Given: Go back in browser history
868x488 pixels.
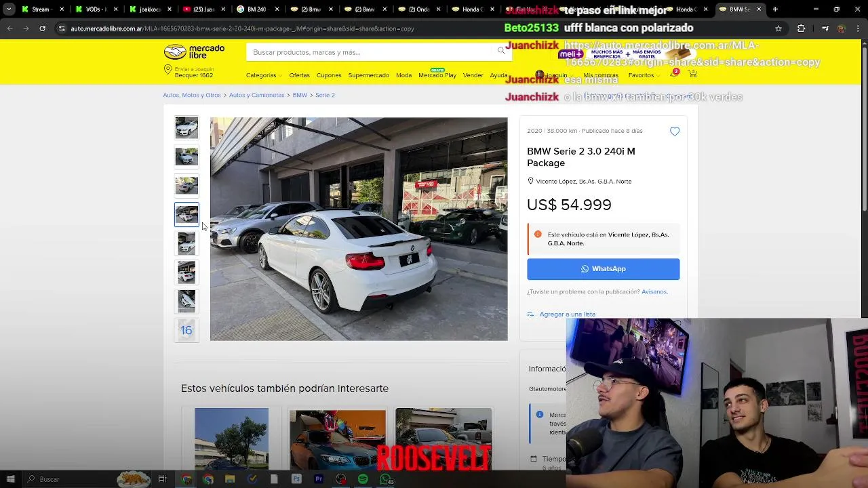Looking at the screenshot, I should pos(9,28).
